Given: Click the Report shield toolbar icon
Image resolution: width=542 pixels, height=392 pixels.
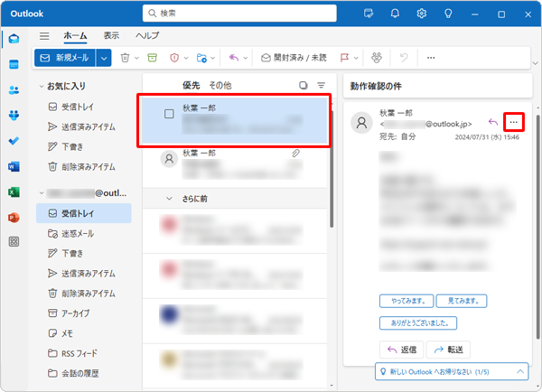Looking at the screenshot, I should tap(174, 58).
